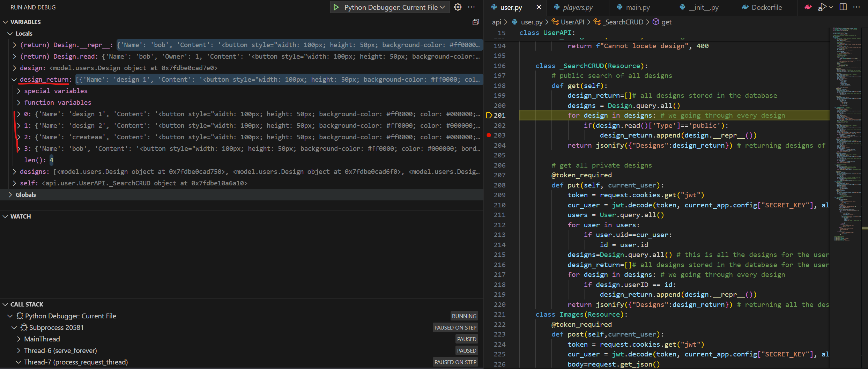868x369 pixels.
Task: Click the RUNNING status label
Action: click(x=464, y=316)
